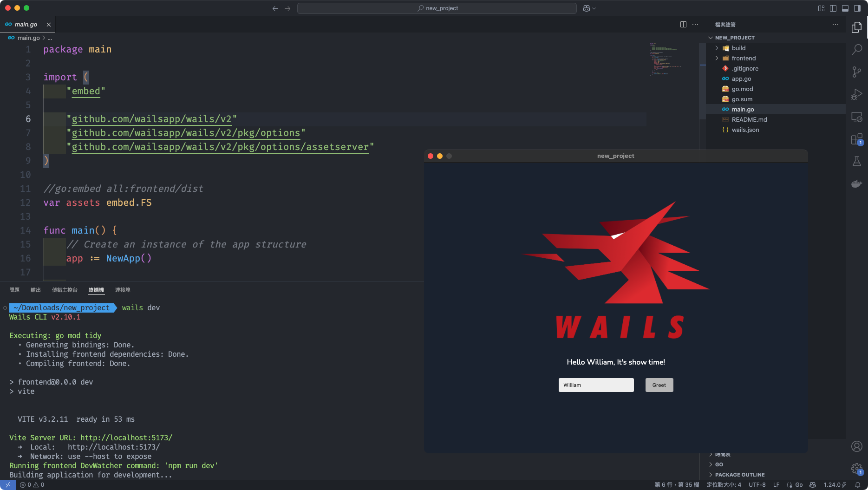868x490 pixels.
Task: Open editor more actions ellipsis
Action: click(x=695, y=25)
